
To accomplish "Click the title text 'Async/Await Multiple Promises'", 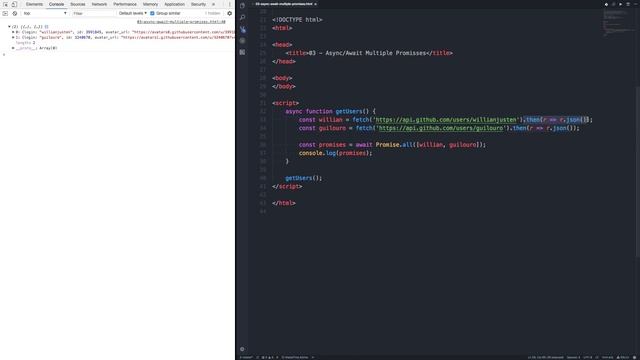I will 376,53.
